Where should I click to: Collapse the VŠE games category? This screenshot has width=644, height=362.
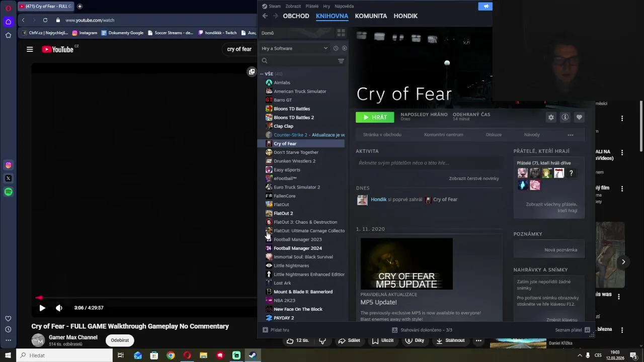click(262, 74)
